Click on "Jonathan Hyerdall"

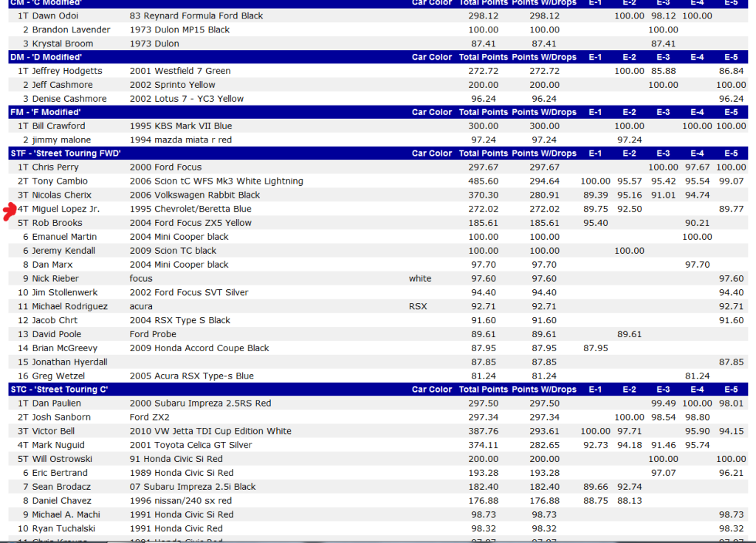point(69,363)
